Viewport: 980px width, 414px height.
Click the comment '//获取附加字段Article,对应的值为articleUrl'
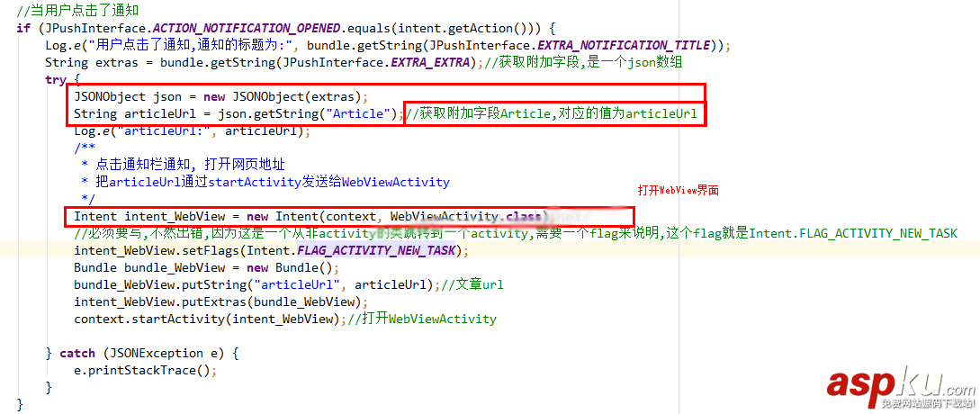[552, 113]
